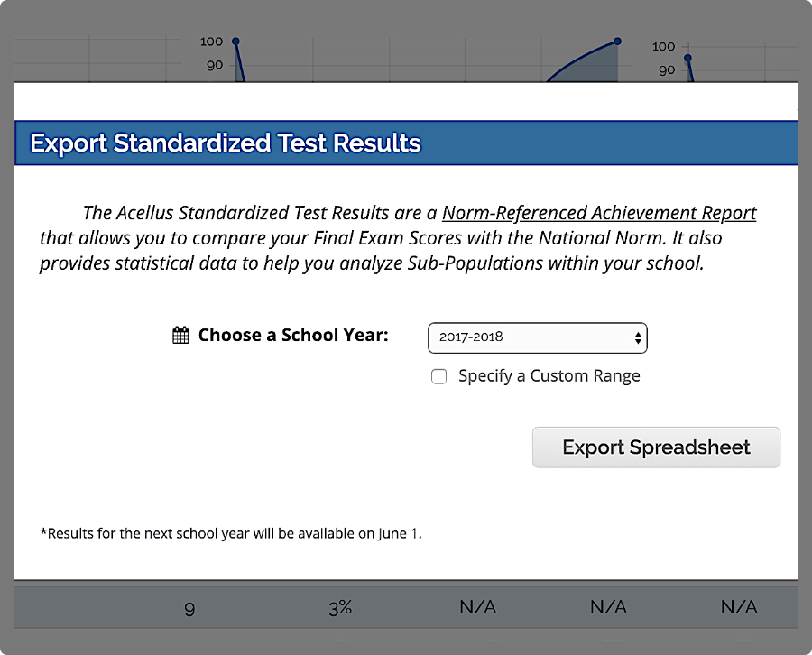
Task: Click the dark summary row showing 3%
Action: pyautogui.click(x=340, y=607)
